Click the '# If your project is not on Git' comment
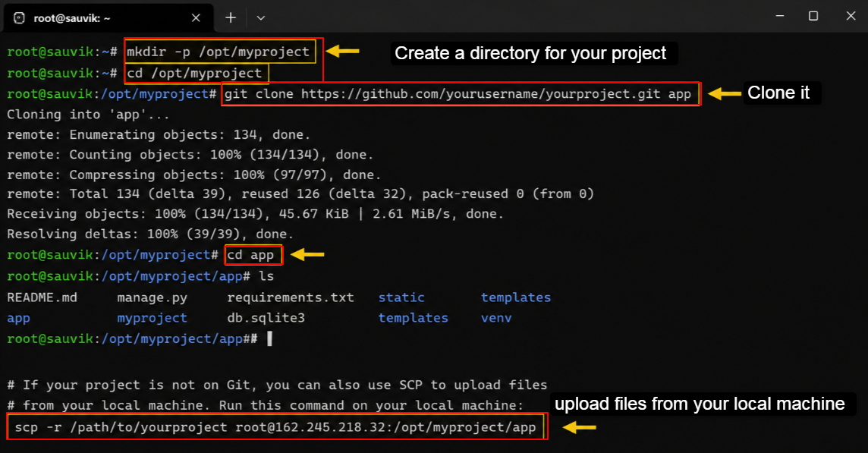This screenshot has height=453, width=868. click(x=277, y=385)
